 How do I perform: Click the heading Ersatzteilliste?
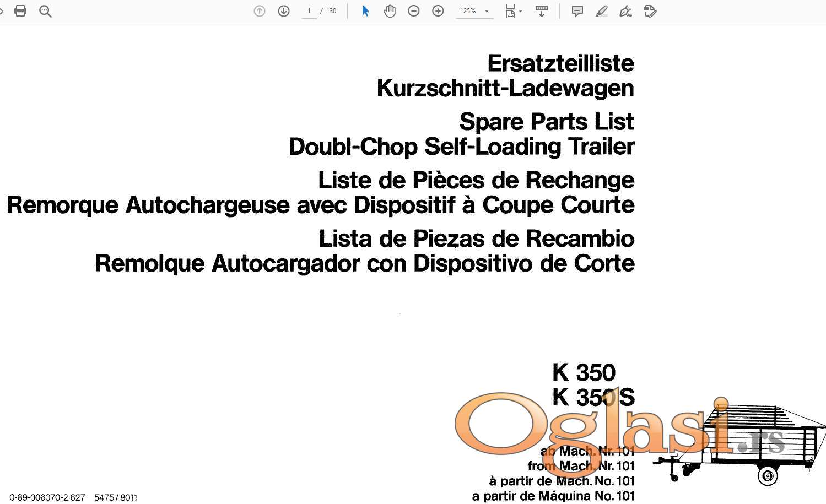[x=561, y=63]
